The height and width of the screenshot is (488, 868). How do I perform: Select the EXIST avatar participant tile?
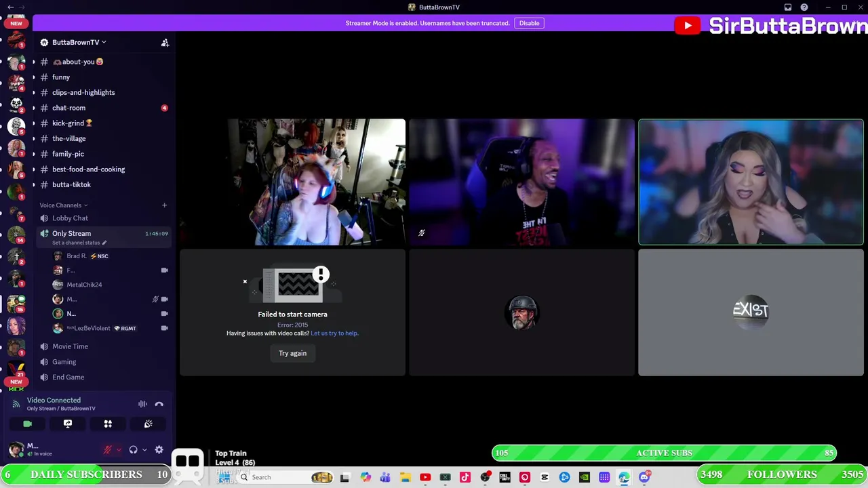(751, 312)
